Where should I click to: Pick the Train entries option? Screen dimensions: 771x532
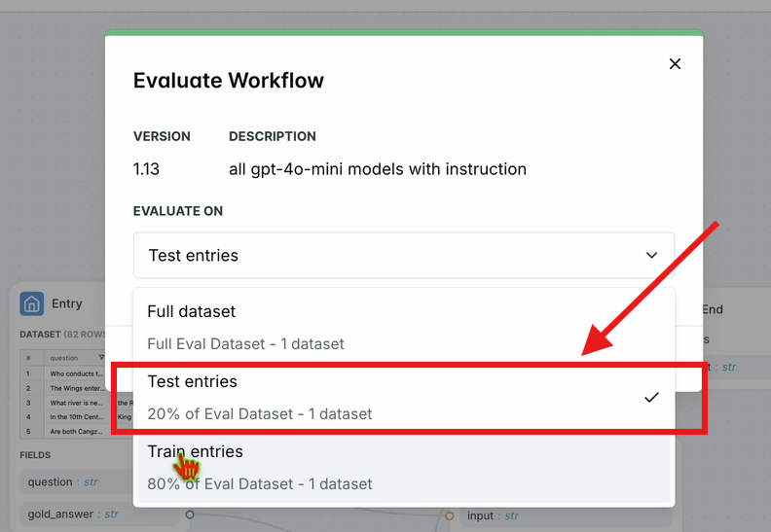(404, 468)
